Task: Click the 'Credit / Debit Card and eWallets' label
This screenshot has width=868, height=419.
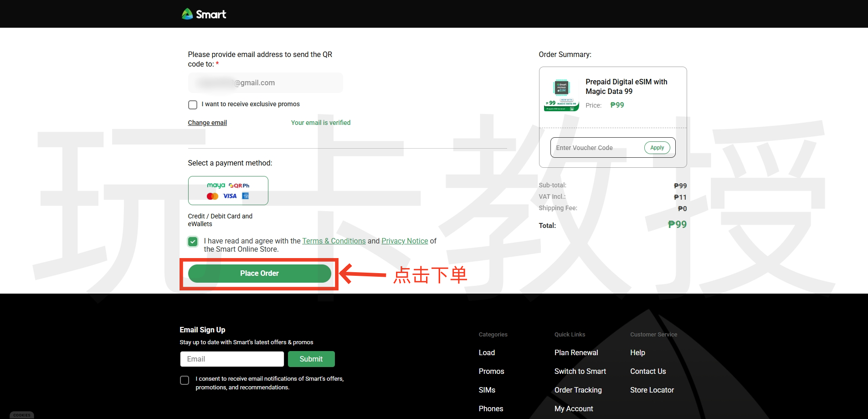Action: coord(220,220)
